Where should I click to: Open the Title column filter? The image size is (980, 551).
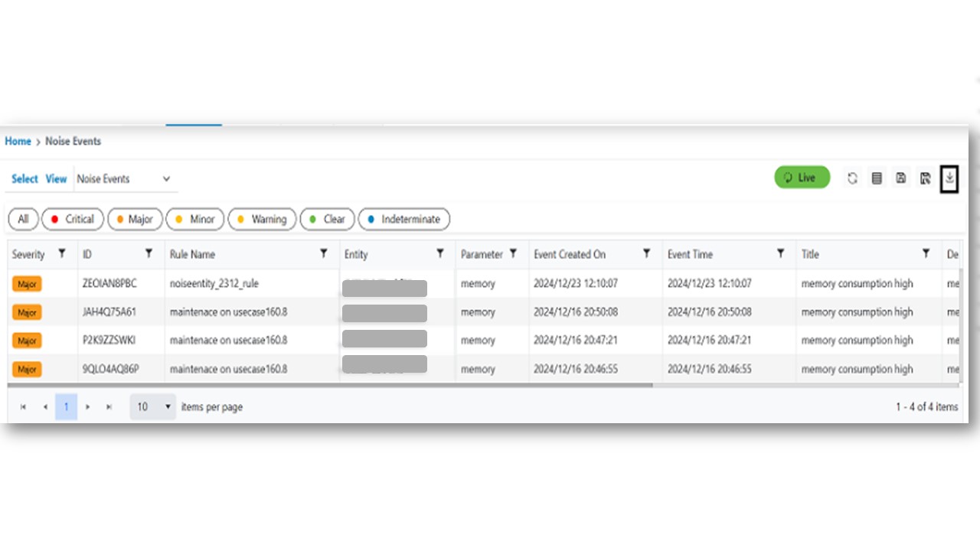[x=926, y=253]
